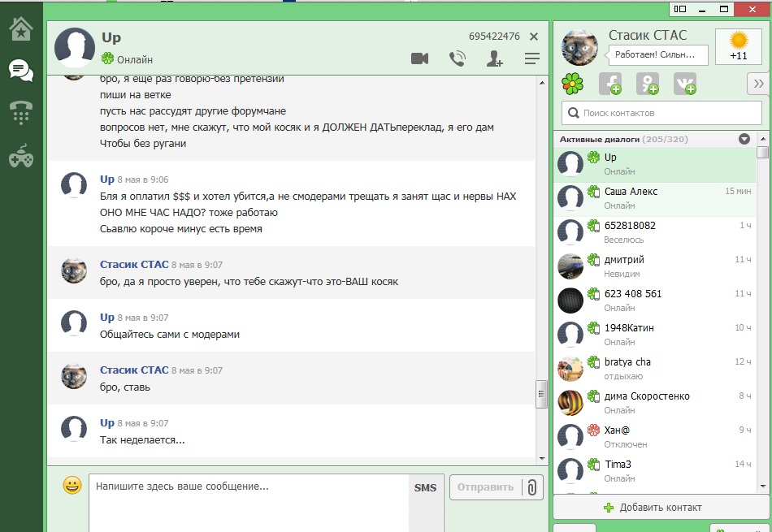
Task: Open the dialog with дима Скоростенко
Action: tap(654, 403)
